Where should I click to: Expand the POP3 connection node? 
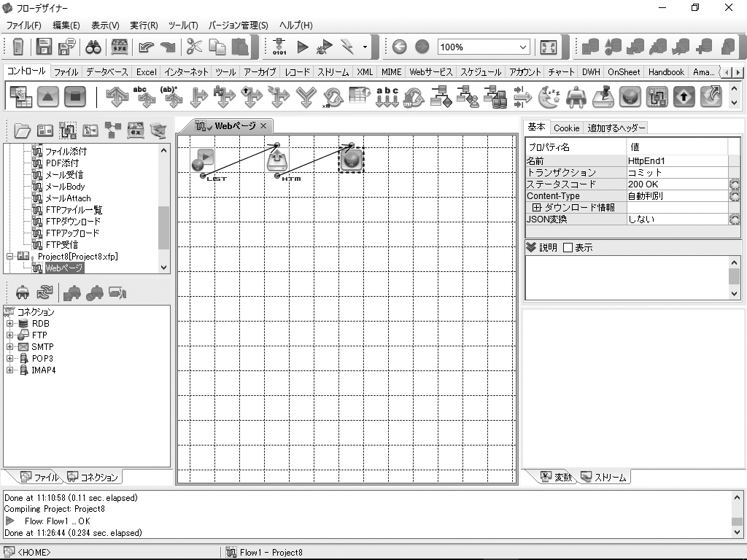pos(9,359)
